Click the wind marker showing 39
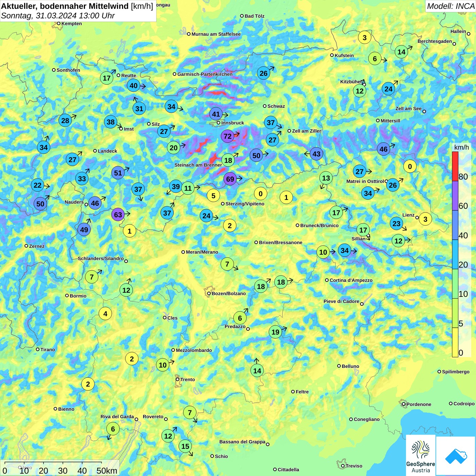The width and height of the screenshot is (476, 476). pos(176,186)
